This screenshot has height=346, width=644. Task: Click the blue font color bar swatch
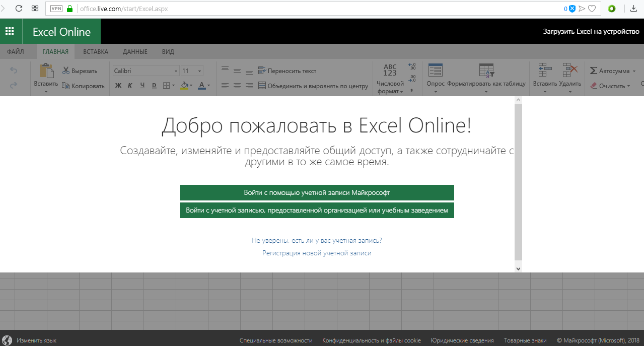tap(202, 89)
